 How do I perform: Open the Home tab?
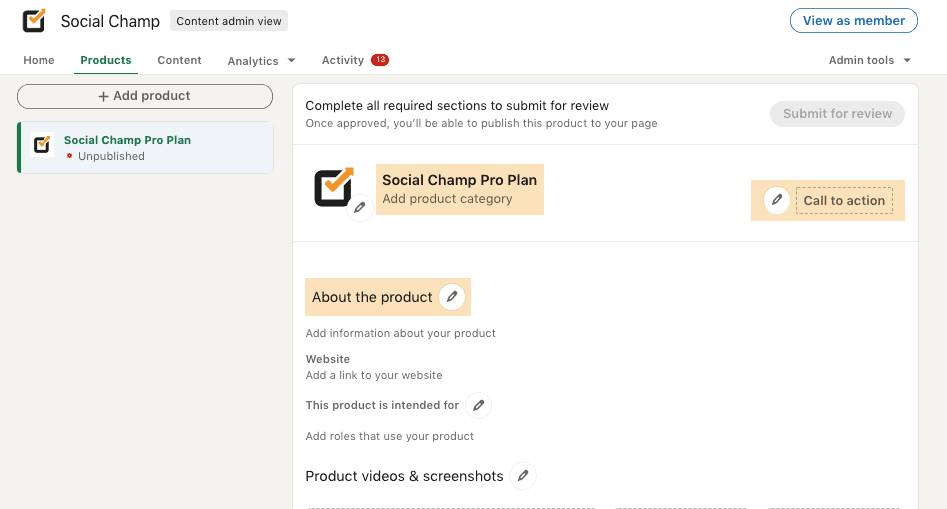tap(39, 60)
